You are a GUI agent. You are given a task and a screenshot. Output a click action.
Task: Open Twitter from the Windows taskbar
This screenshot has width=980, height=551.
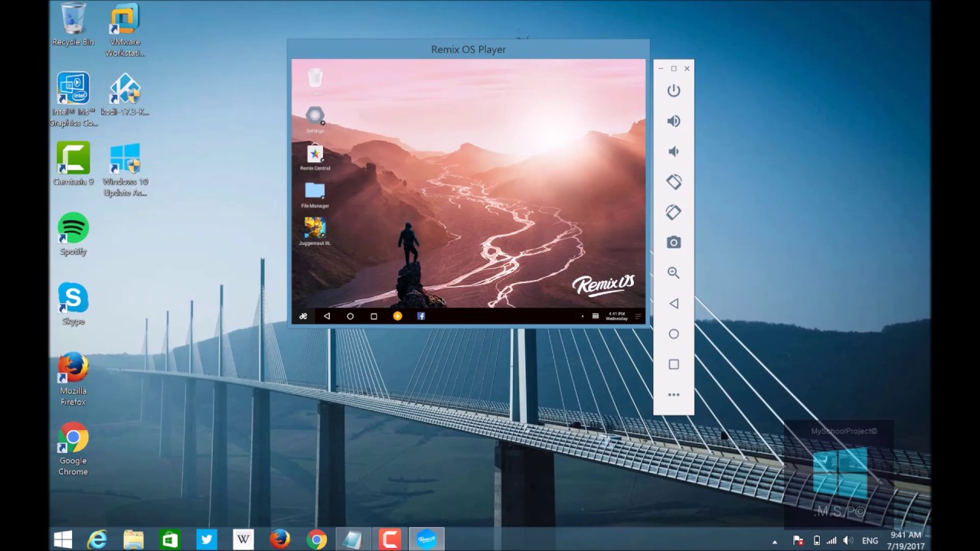[207, 540]
